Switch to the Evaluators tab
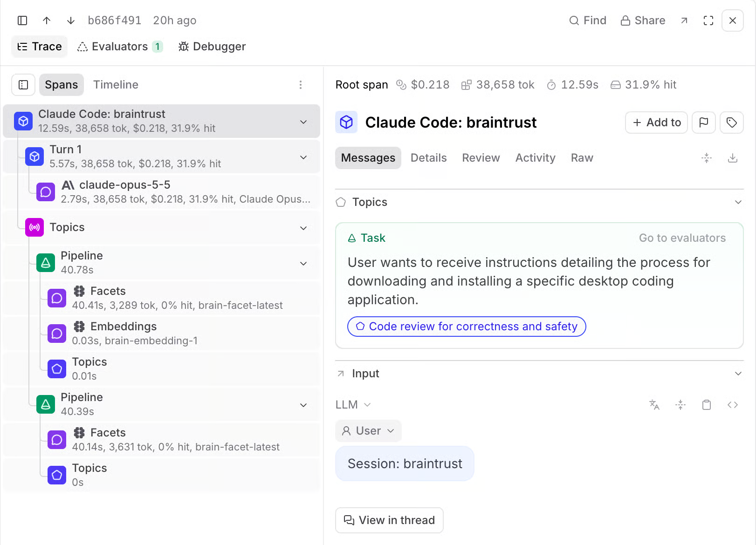The image size is (756, 545). coord(120,47)
